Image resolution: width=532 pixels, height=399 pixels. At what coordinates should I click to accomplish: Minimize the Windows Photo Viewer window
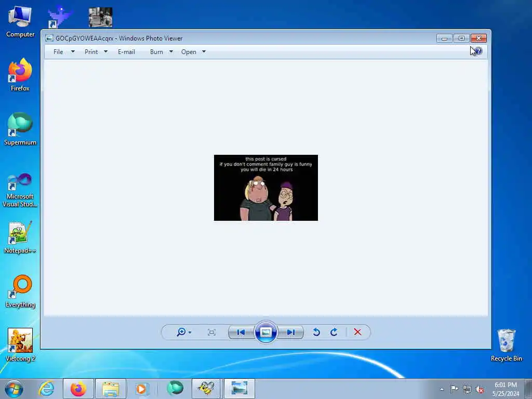[445, 38]
